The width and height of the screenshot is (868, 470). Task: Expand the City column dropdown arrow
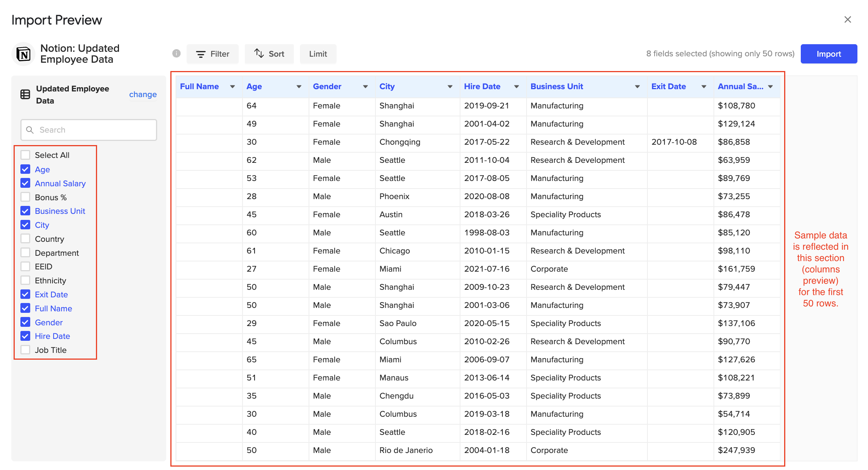click(450, 87)
